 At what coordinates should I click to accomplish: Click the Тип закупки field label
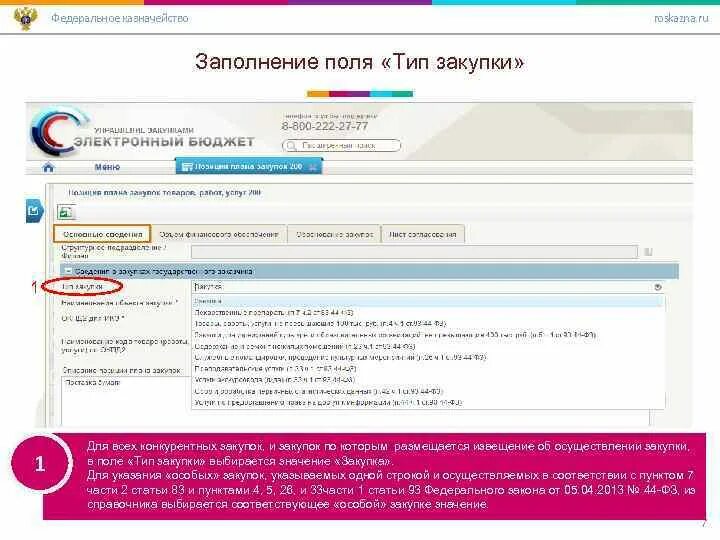(x=82, y=287)
